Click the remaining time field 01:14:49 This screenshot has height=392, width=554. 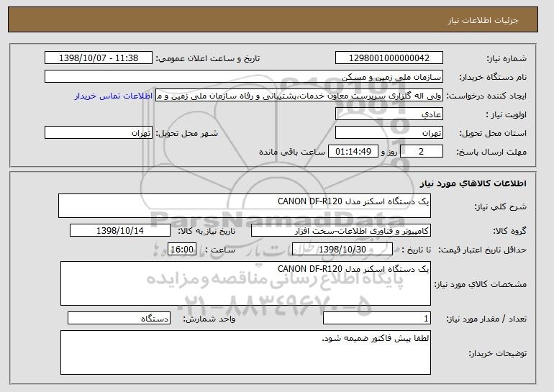(x=353, y=152)
